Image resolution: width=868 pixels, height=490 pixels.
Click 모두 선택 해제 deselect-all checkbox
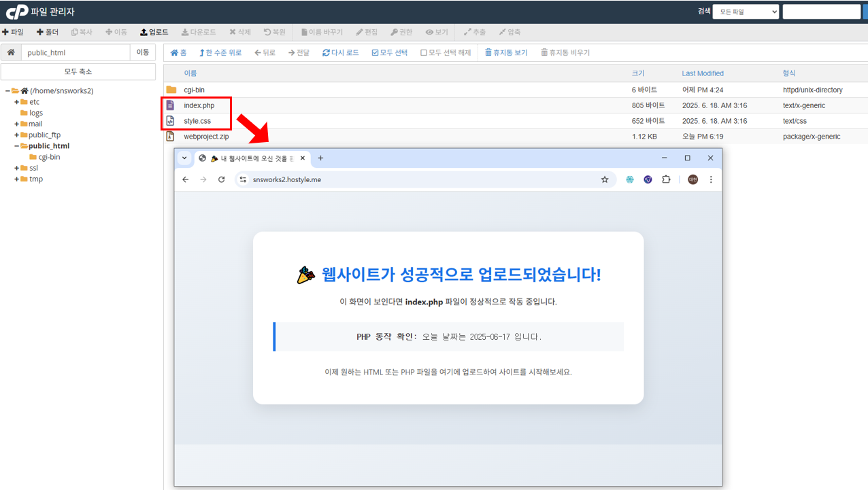(x=446, y=52)
